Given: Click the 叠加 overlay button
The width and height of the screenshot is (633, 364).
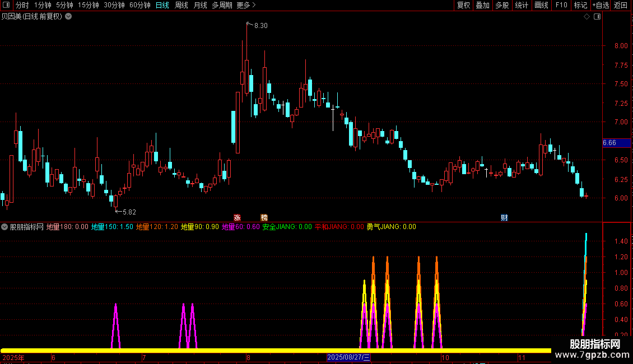Looking at the screenshot, I should [482, 5].
